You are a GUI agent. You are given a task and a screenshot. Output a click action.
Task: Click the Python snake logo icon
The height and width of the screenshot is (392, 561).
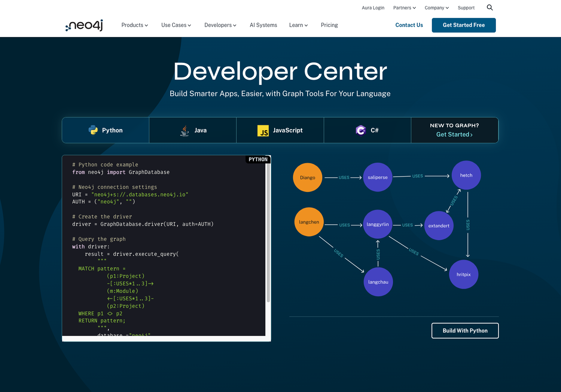[93, 130]
